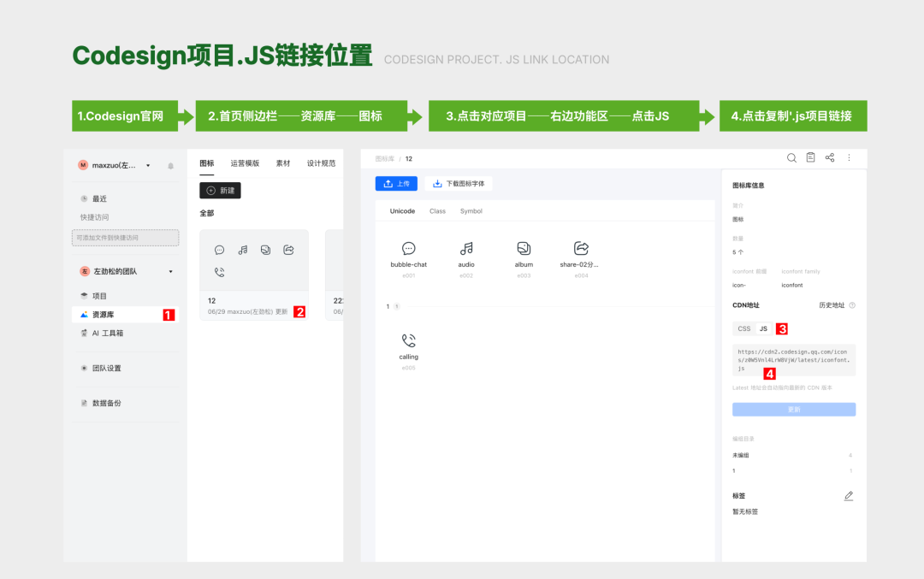Image resolution: width=924 pixels, height=579 pixels.
Task: Switch to the Symbol tab
Action: coord(471,211)
